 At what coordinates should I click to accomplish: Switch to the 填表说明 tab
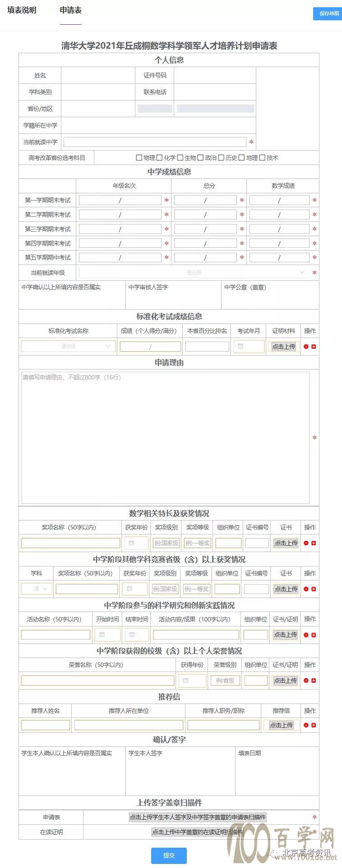[x=22, y=10]
